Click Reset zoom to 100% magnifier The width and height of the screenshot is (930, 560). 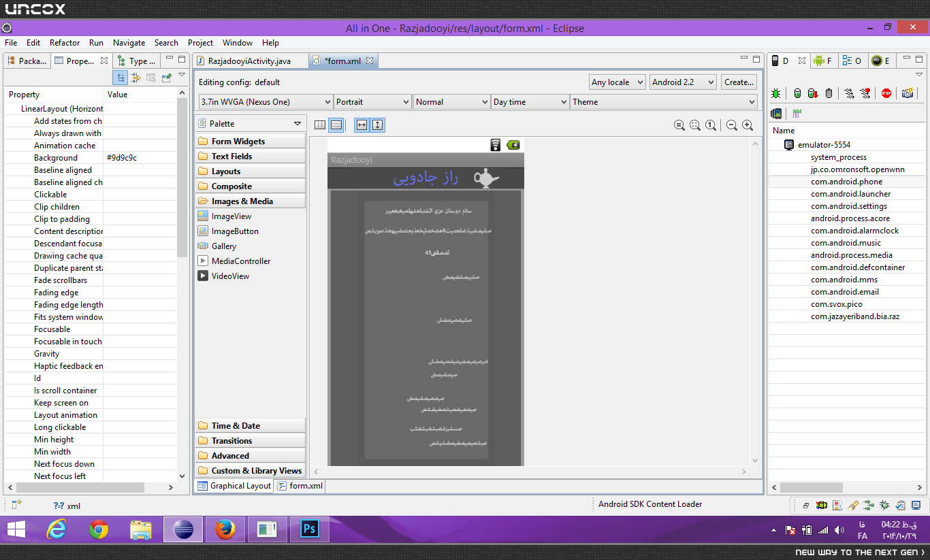pos(711,125)
